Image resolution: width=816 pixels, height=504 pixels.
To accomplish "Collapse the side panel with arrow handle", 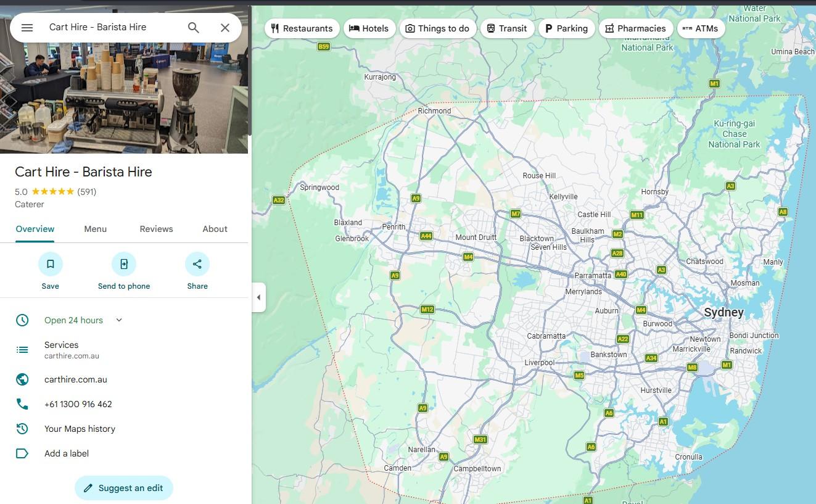I will [x=258, y=297].
